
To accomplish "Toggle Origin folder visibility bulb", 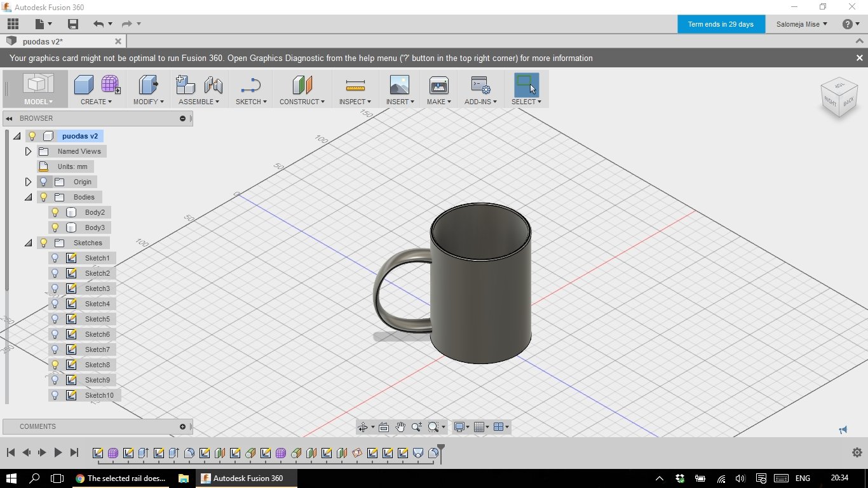I will [x=44, y=182].
